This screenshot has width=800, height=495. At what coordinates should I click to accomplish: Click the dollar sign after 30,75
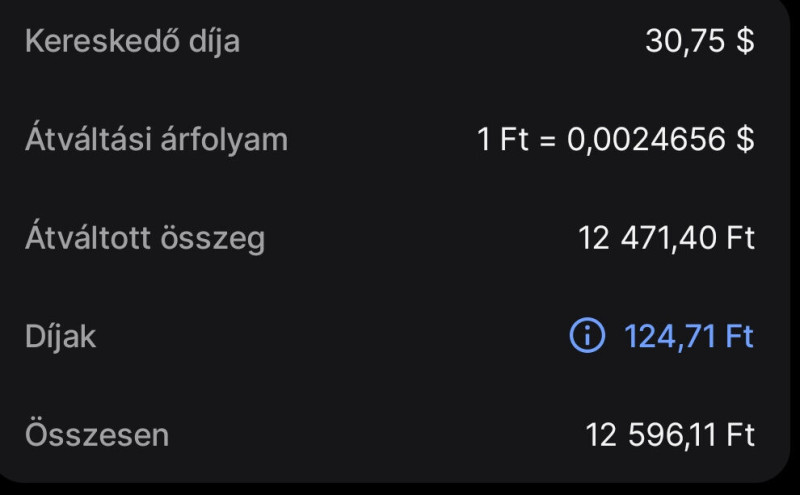pos(744,42)
